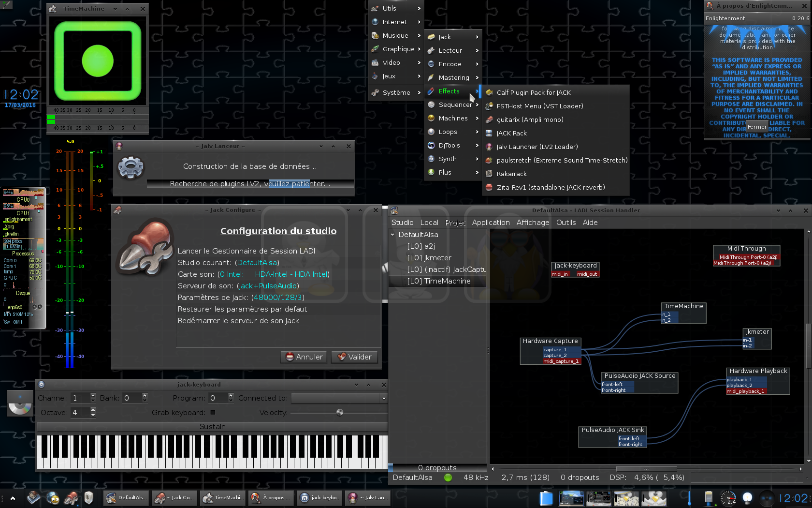Click the network ethernet icon in tray

709,498
